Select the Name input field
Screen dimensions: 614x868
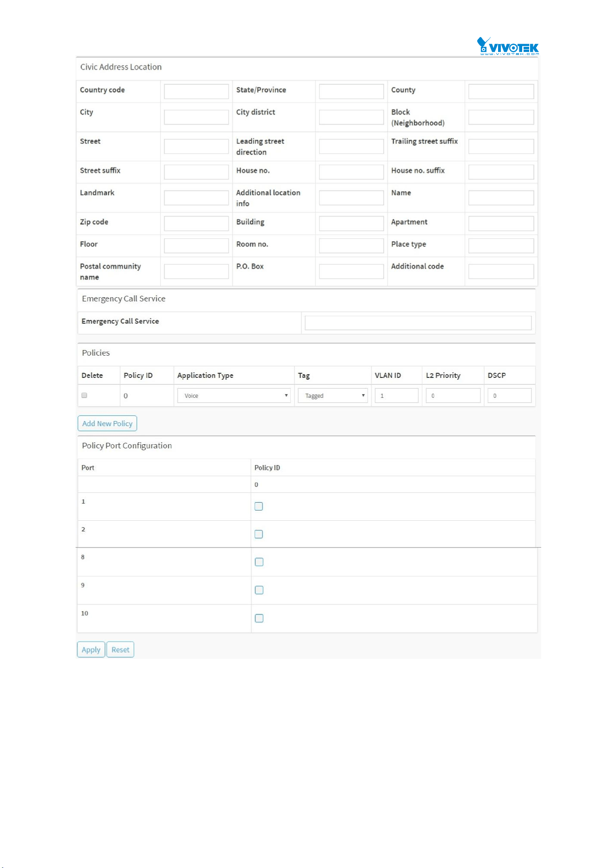501,198
